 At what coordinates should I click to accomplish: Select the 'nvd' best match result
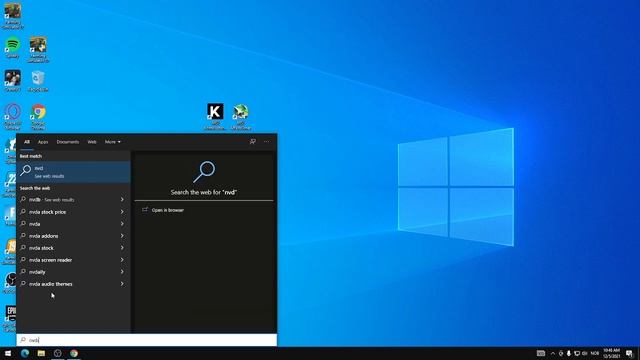point(73,172)
